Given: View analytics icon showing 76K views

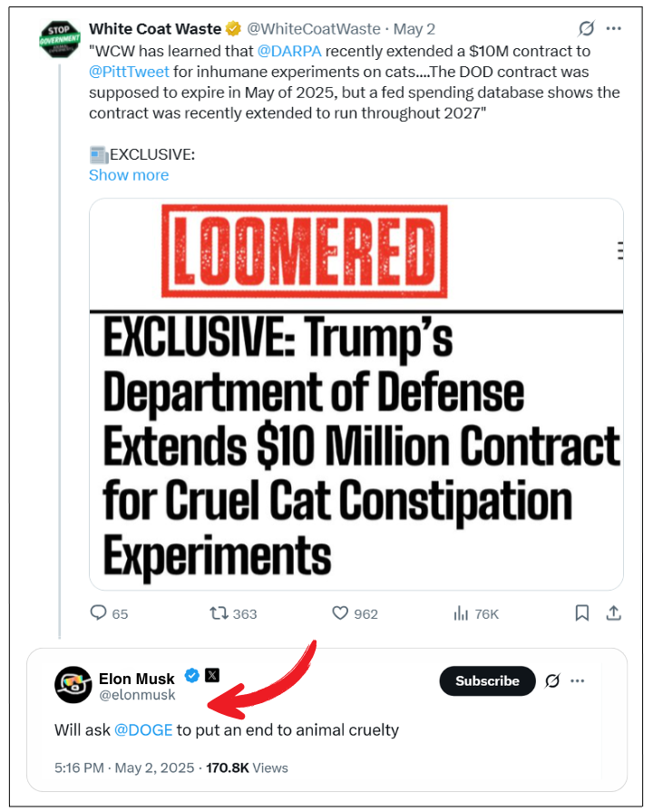Looking at the screenshot, I should click(x=461, y=613).
